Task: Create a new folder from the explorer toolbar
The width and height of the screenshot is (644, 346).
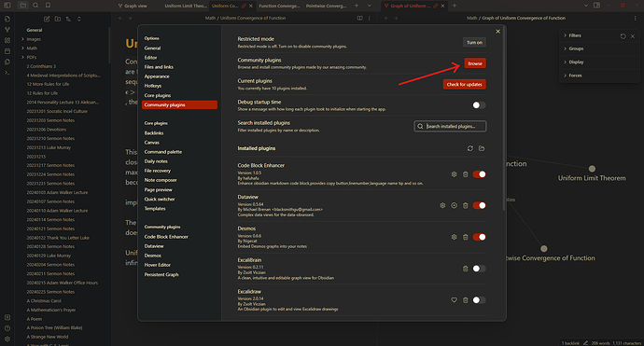Action: tap(58, 19)
